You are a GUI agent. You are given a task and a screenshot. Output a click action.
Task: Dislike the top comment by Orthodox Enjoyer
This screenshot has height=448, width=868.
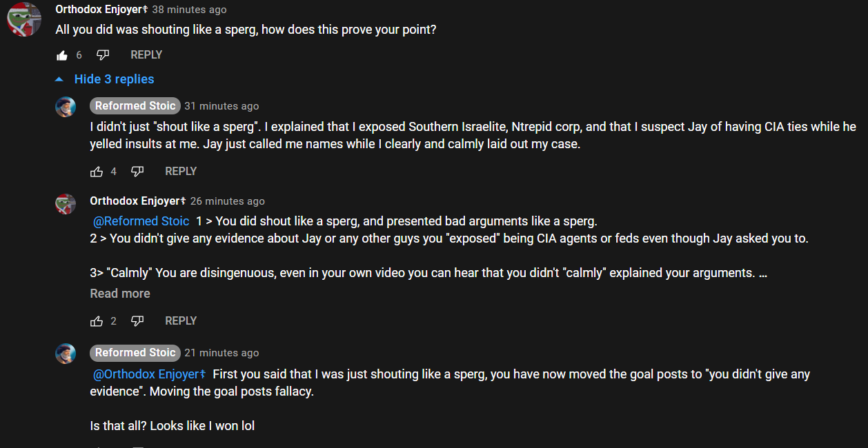[x=103, y=55]
